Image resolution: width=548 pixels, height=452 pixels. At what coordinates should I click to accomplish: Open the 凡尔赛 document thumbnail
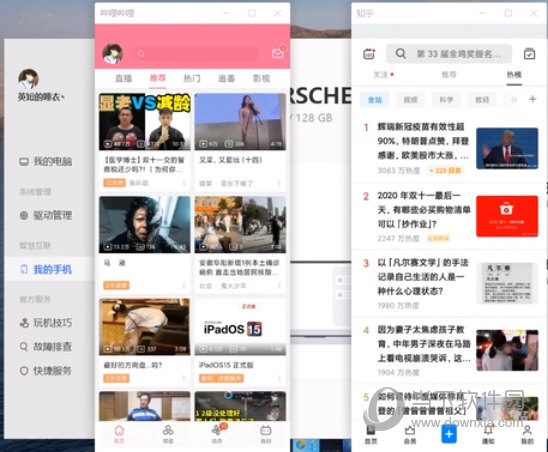tap(507, 283)
